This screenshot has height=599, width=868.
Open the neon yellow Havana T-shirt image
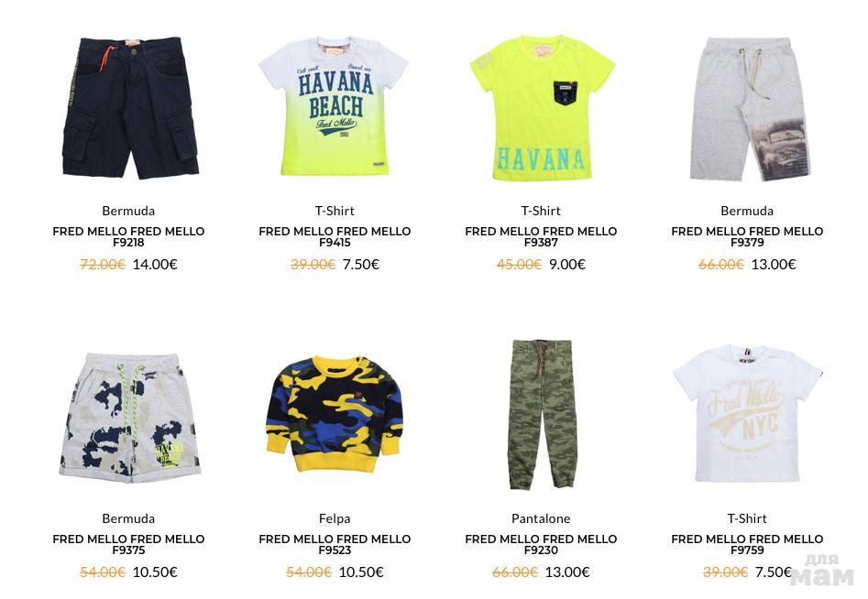tap(541, 108)
